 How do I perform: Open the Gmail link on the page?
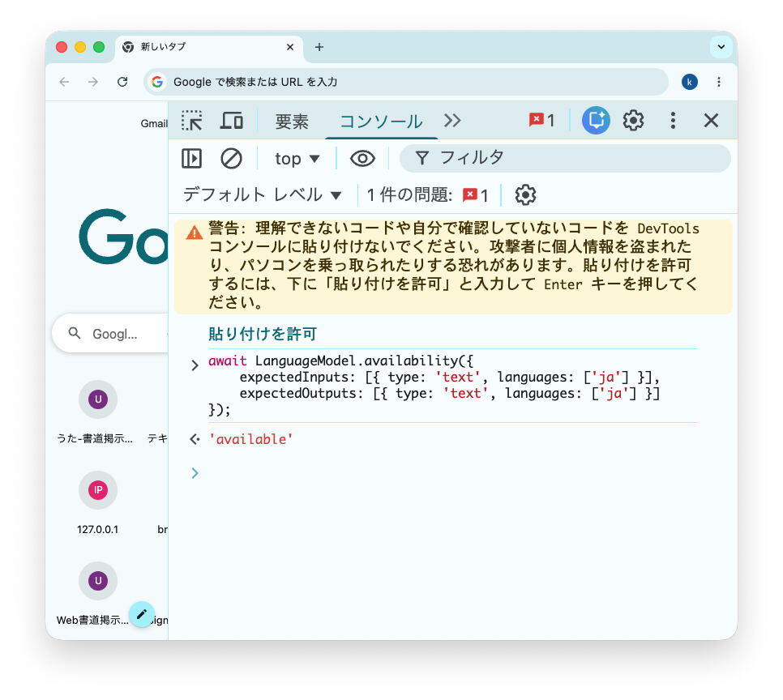pyautogui.click(x=154, y=123)
